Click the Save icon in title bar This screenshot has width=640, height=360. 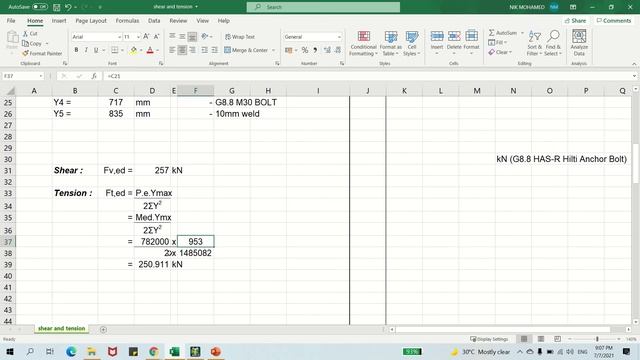pos(57,7)
